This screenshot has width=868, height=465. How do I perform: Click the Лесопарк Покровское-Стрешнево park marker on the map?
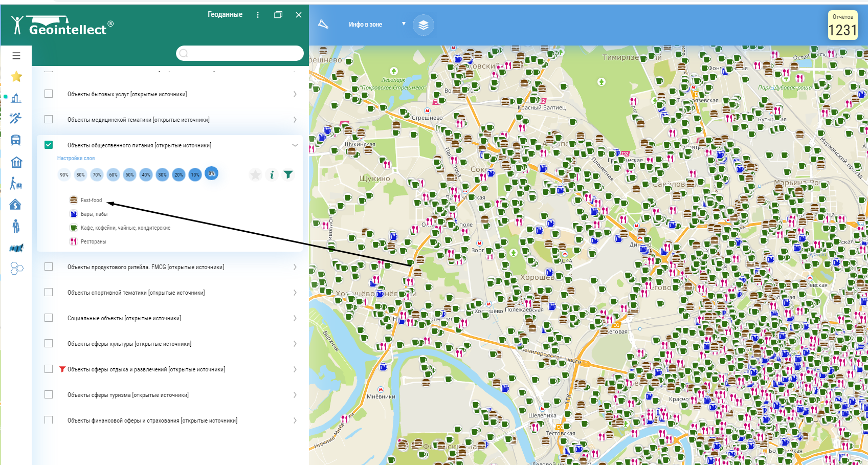coord(394,71)
